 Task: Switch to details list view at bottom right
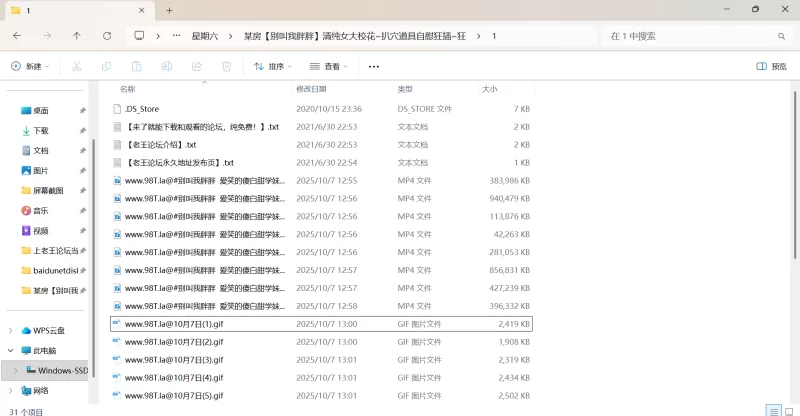coord(772,410)
